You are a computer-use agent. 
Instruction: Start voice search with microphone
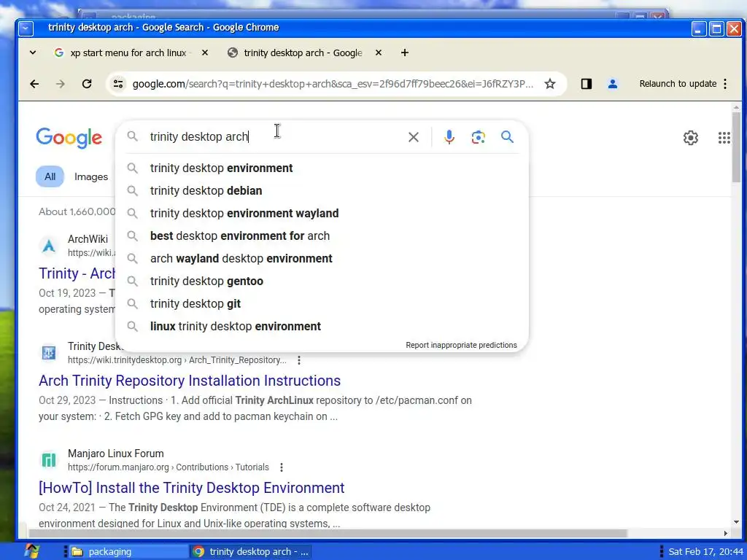pos(449,137)
